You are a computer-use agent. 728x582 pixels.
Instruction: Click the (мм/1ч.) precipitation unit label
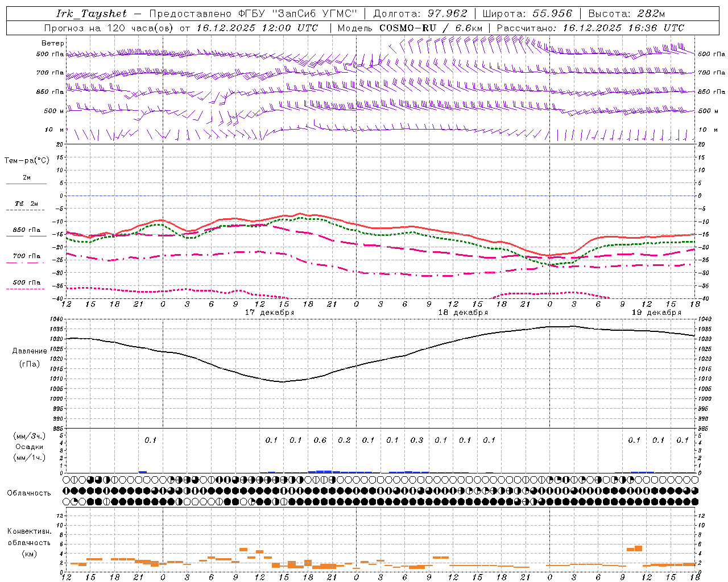coord(30,458)
